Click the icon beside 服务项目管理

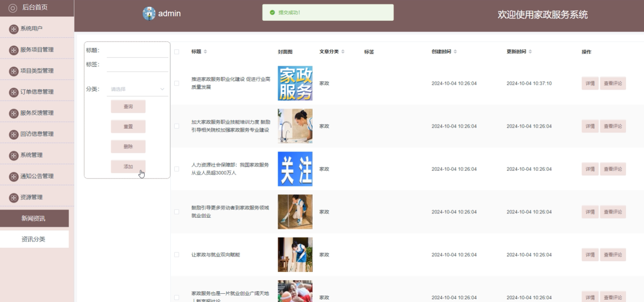click(14, 50)
